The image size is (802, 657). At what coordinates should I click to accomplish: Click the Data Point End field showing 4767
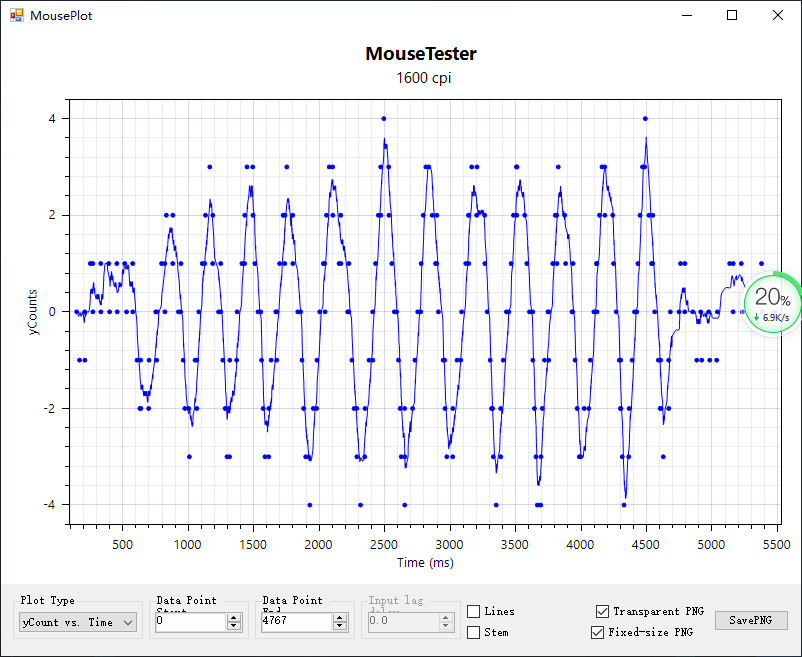click(x=296, y=622)
